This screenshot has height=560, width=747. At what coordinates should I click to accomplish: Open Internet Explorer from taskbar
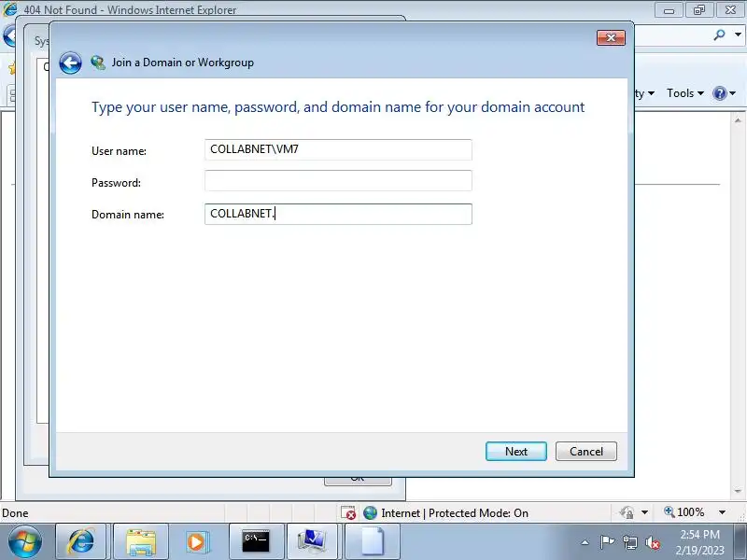pyautogui.click(x=81, y=541)
